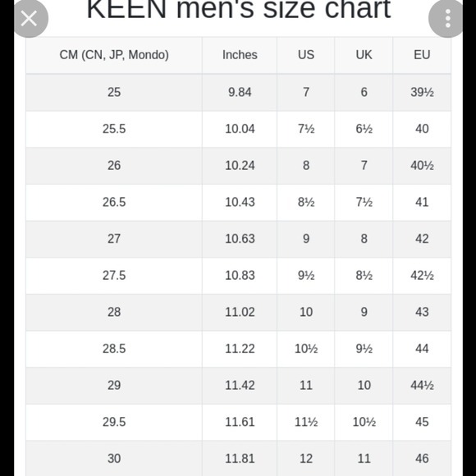Click the US column header
The width and height of the screenshot is (476, 476).
pyautogui.click(x=305, y=55)
